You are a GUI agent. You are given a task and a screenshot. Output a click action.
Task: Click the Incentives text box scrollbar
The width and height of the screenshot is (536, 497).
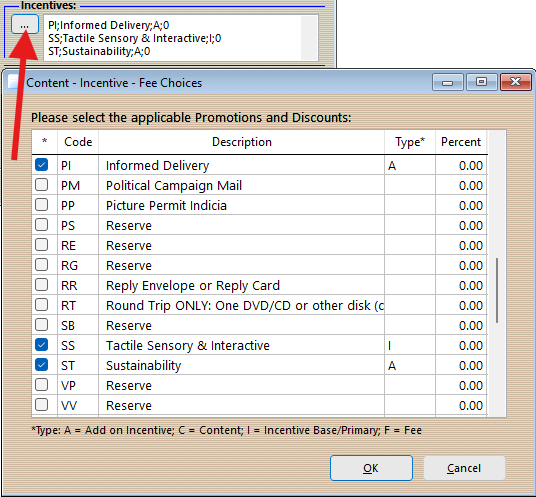click(309, 38)
